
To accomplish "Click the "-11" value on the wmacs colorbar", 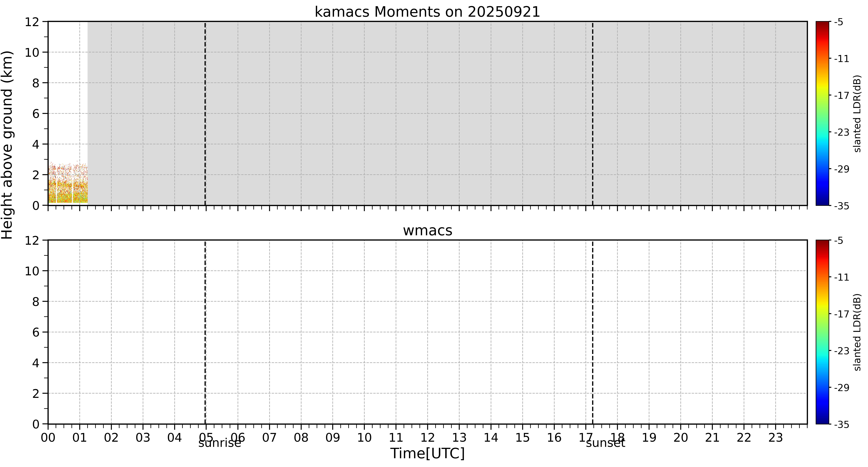I will (841, 277).
